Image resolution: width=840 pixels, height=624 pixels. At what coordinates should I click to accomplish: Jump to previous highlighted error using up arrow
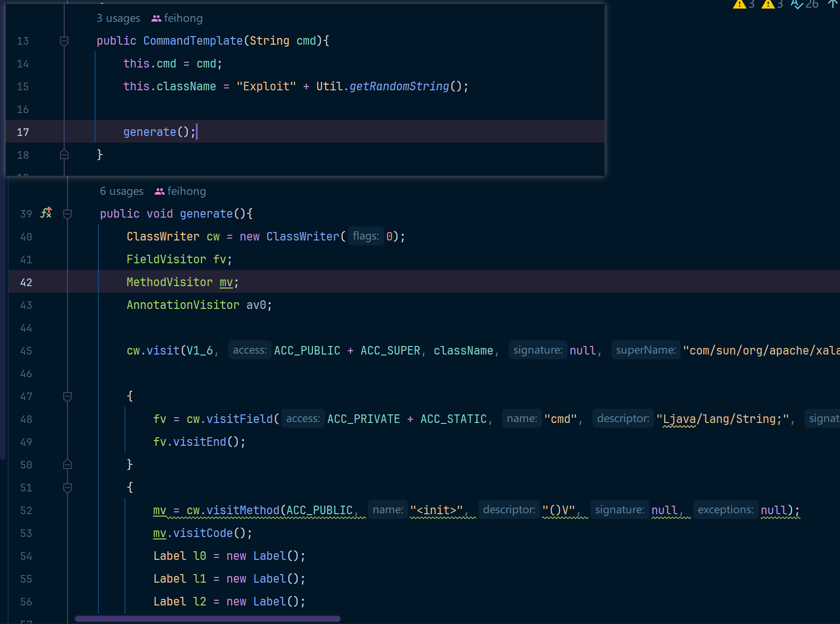(x=832, y=4)
